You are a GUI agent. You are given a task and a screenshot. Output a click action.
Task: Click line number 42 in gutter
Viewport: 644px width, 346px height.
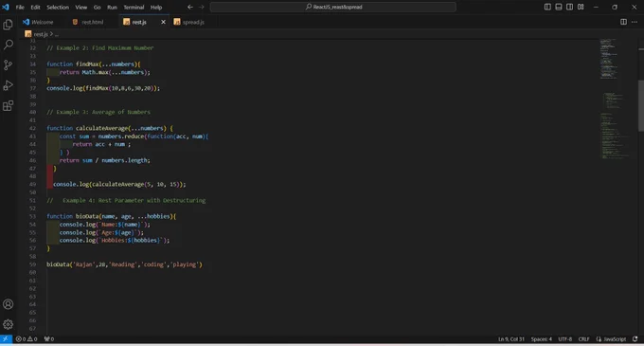pos(32,128)
